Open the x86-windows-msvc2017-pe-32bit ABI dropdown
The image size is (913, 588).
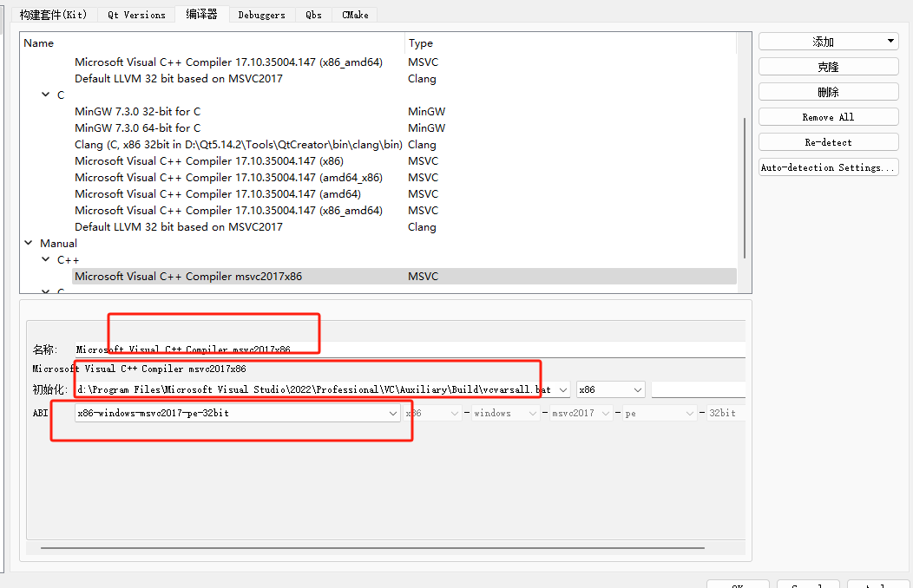pyautogui.click(x=237, y=413)
